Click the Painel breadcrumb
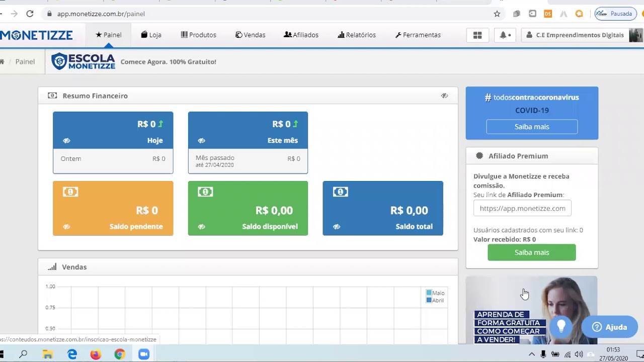644x362 pixels. pyautogui.click(x=25, y=61)
